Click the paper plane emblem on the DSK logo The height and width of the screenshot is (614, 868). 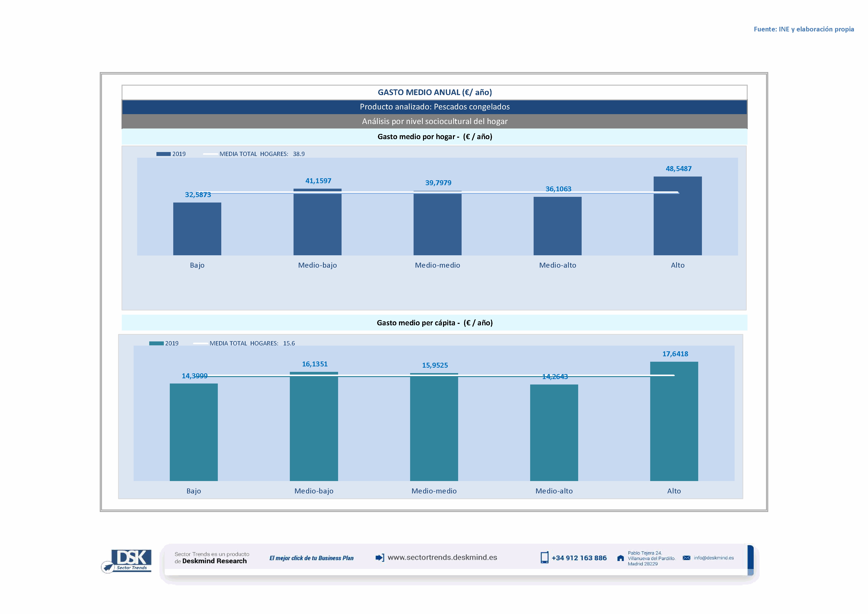pyautogui.click(x=108, y=567)
